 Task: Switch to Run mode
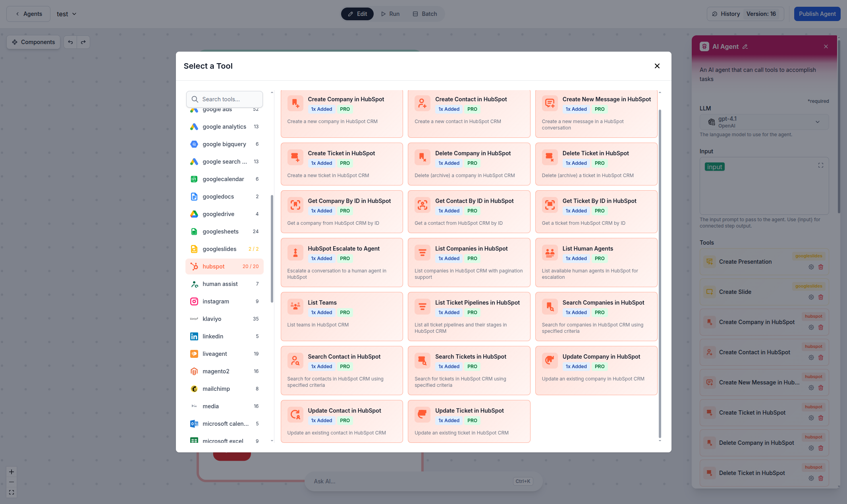(390, 14)
